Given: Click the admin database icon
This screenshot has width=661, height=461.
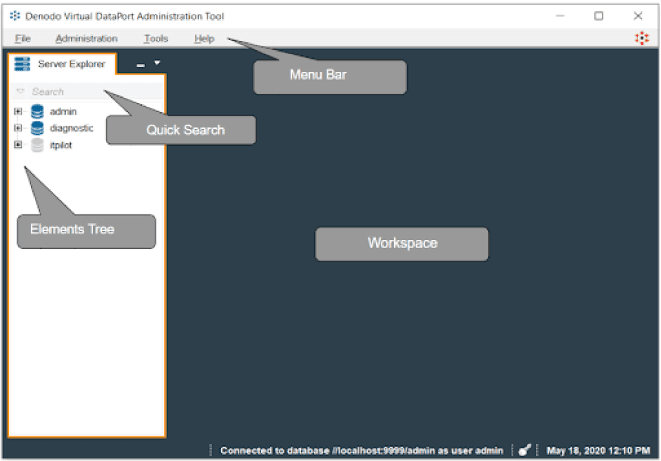Looking at the screenshot, I should pos(37,111).
